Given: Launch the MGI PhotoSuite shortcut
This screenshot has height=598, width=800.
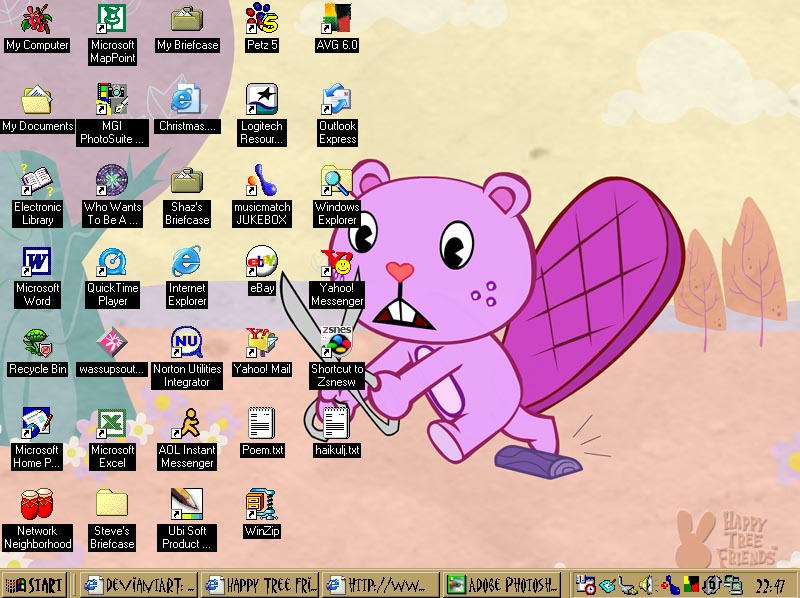Looking at the screenshot, I should (112, 99).
